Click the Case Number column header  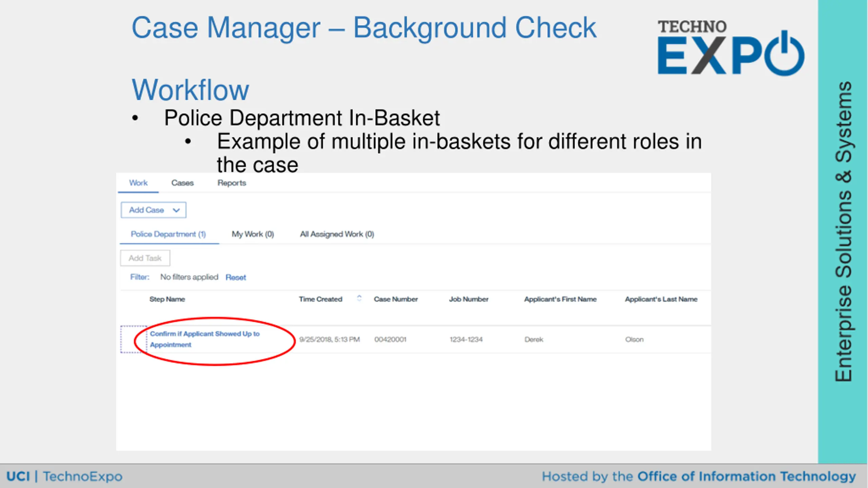pyautogui.click(x=396, y=299)
